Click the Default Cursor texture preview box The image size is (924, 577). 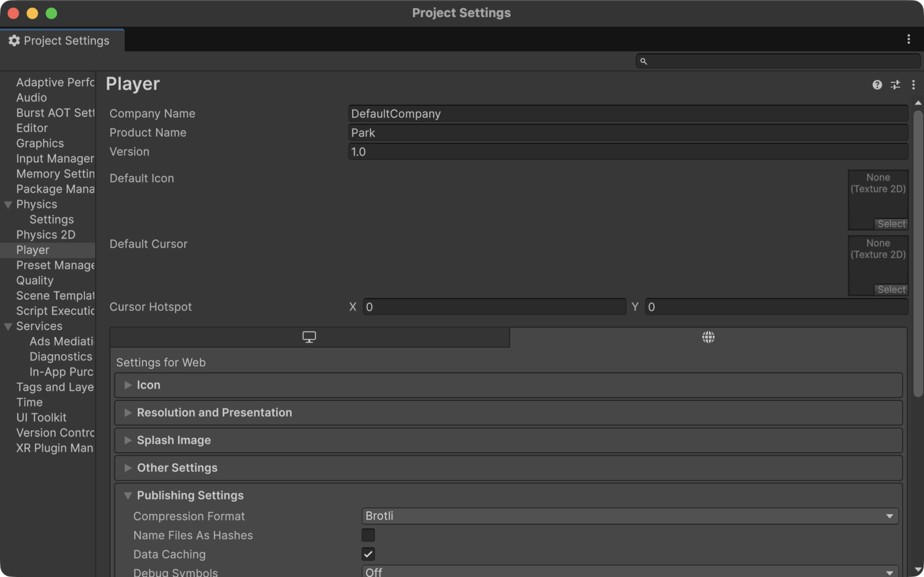coord(878,266)
